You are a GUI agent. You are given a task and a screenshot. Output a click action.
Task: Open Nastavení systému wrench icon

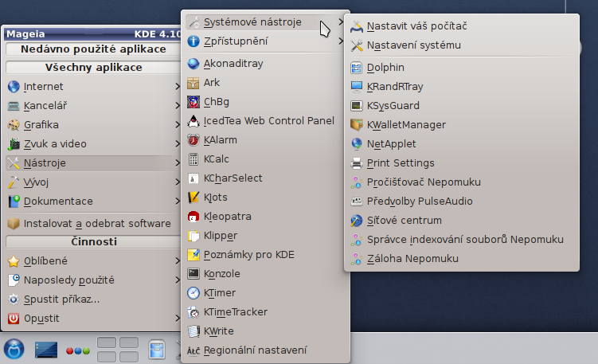(357, 45)
